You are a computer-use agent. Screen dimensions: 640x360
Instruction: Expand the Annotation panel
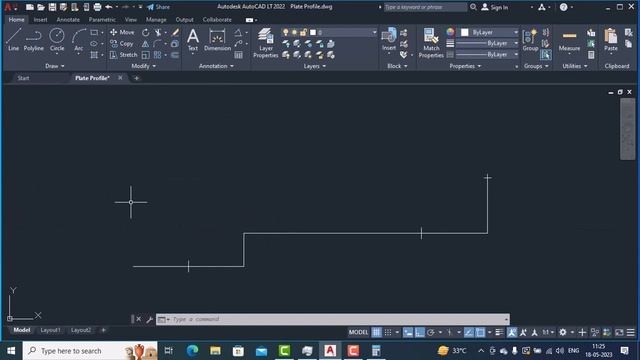point(216,66)
